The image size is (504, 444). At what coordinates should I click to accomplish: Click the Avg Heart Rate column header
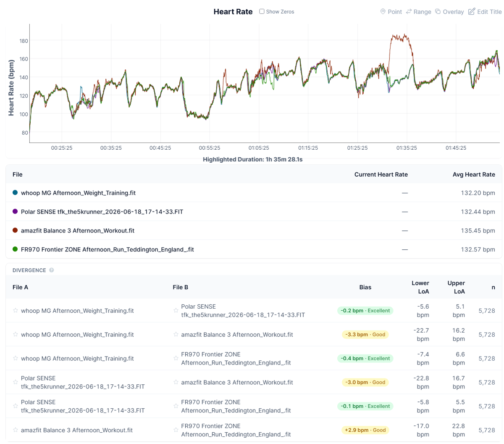click(x=474, y=174)
